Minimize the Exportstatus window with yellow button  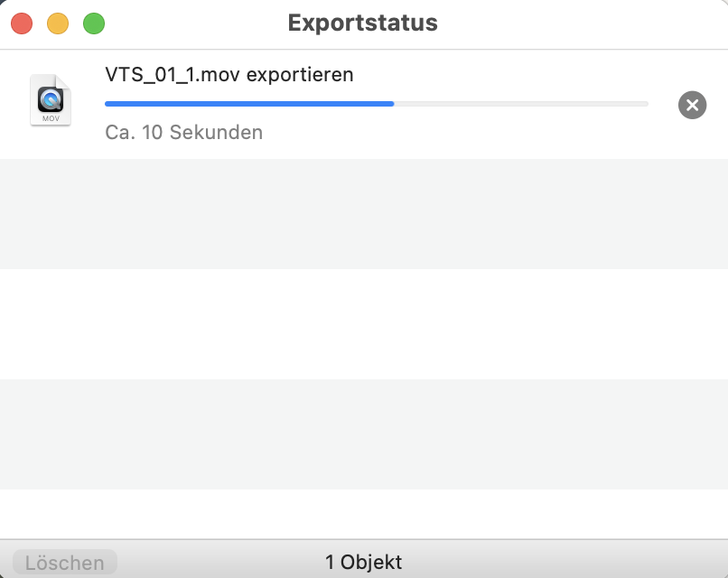click(58, 23)
